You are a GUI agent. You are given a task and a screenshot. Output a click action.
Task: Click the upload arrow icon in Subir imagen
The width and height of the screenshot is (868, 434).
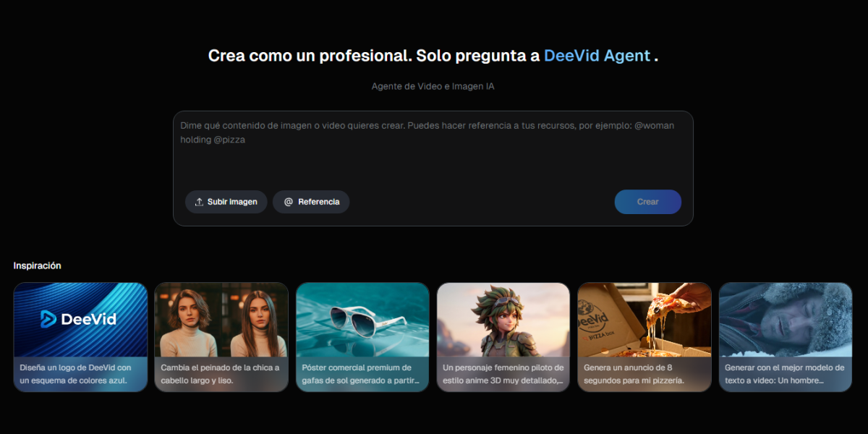[x=199, y=202]
